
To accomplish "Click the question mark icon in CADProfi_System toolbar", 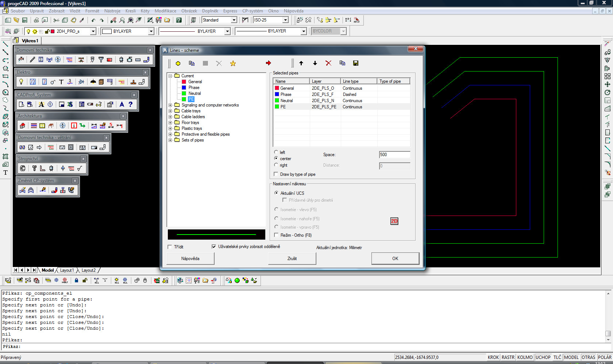I will coord(130,104).
